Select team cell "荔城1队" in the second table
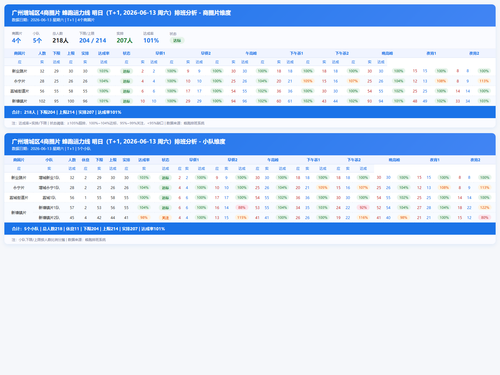Viewport: 500px width, 375px height. point(49,198)
